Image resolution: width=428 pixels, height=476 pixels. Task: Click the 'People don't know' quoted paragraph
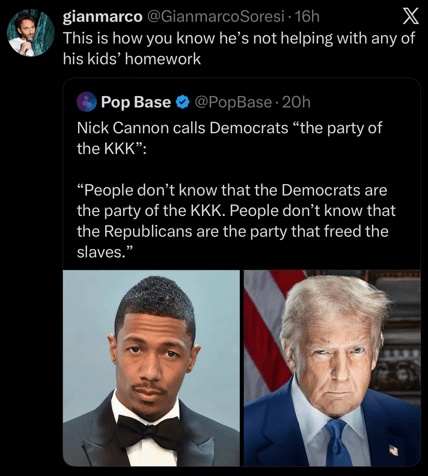(236, 221)
